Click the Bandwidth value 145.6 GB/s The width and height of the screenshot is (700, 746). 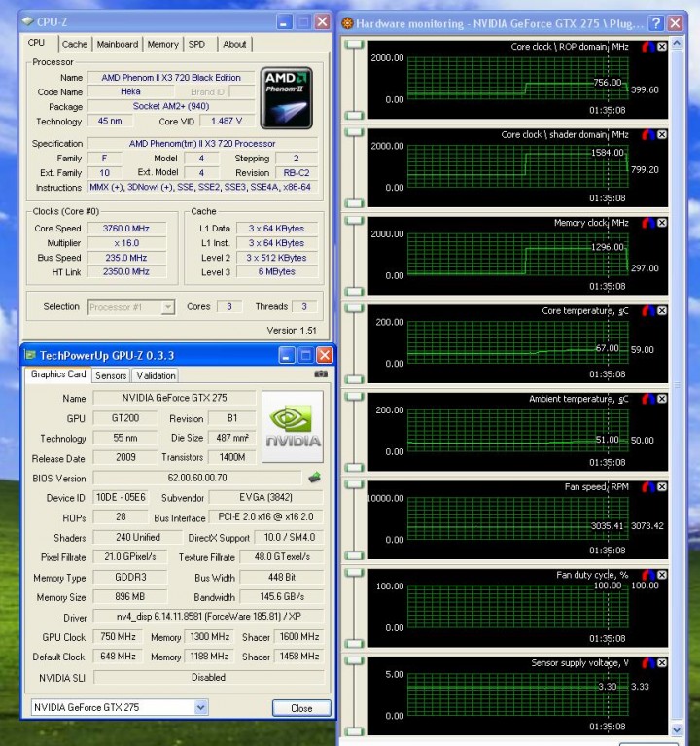tap(282, 596)
